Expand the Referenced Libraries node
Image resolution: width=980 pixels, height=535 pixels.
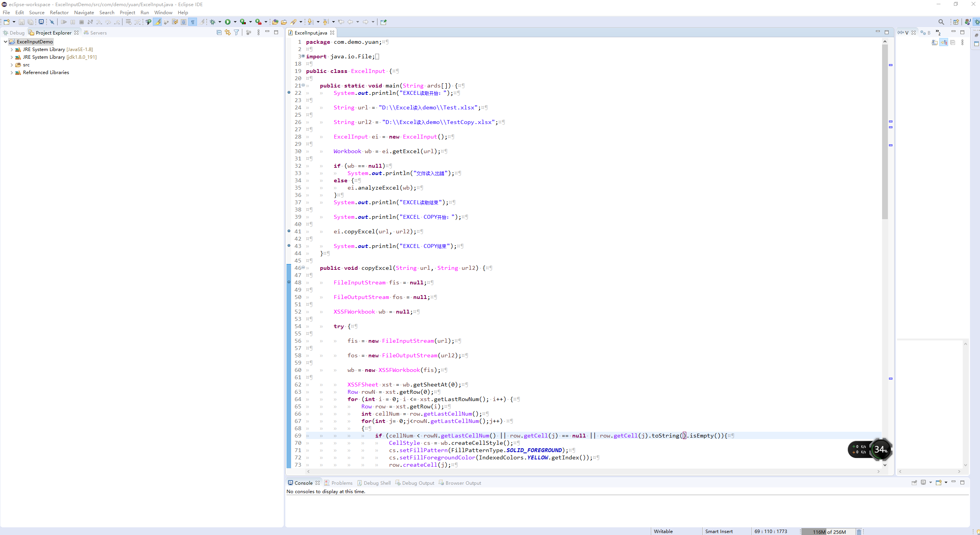tap(12, 73)
